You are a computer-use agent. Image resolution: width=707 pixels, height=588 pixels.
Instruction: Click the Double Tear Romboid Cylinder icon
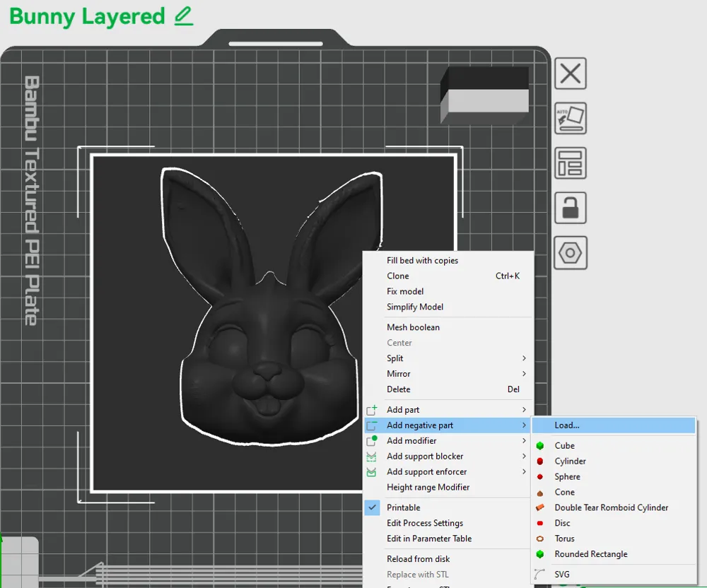[540, 507]
